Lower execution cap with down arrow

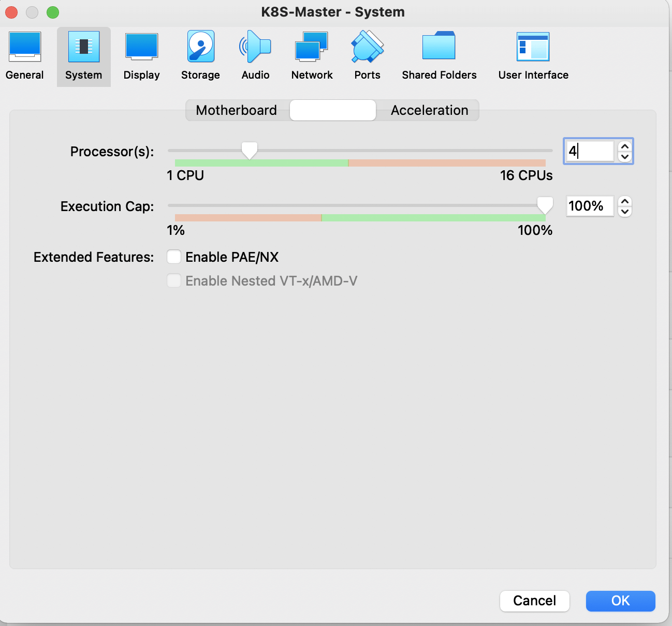click(x=625, y=212)
